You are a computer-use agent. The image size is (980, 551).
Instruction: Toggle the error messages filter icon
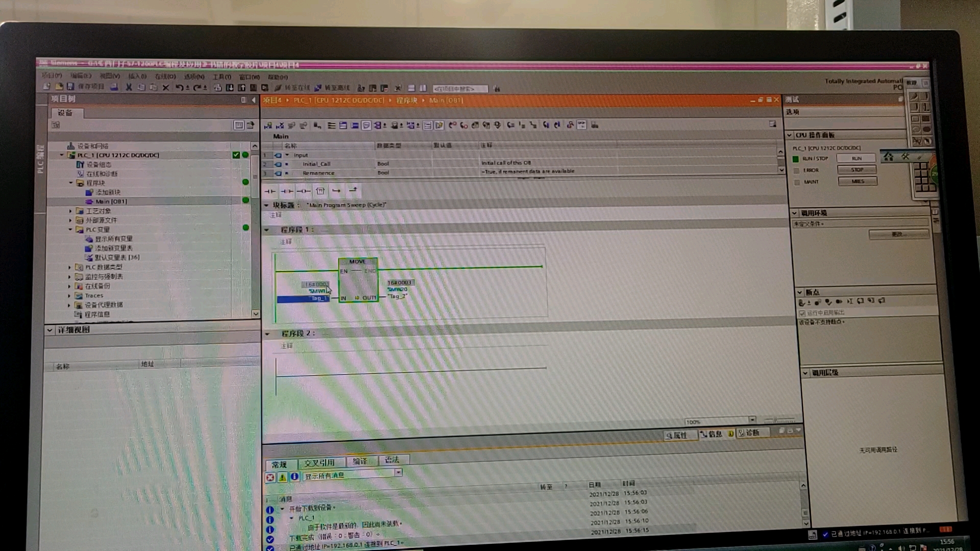tap(270, 478)
